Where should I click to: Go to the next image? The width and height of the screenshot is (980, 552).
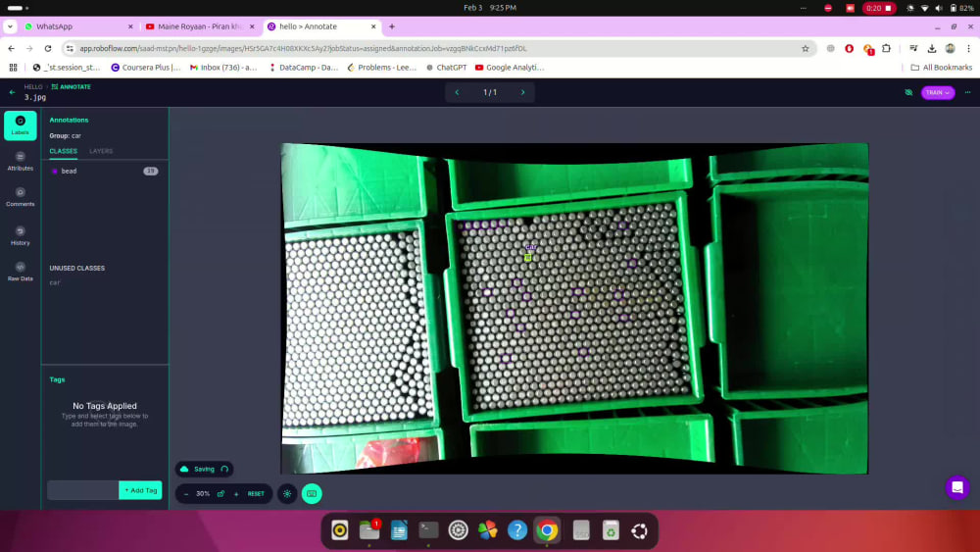[523, 92]
